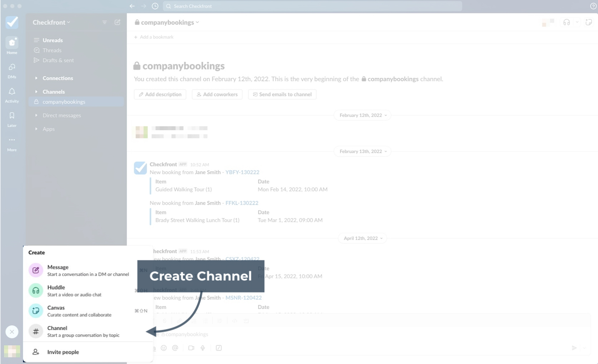Click the Checkfront sender name at 10:52 AM
Image resolution: width=598 pixels, height=364 pixels.
pos(163,164)
